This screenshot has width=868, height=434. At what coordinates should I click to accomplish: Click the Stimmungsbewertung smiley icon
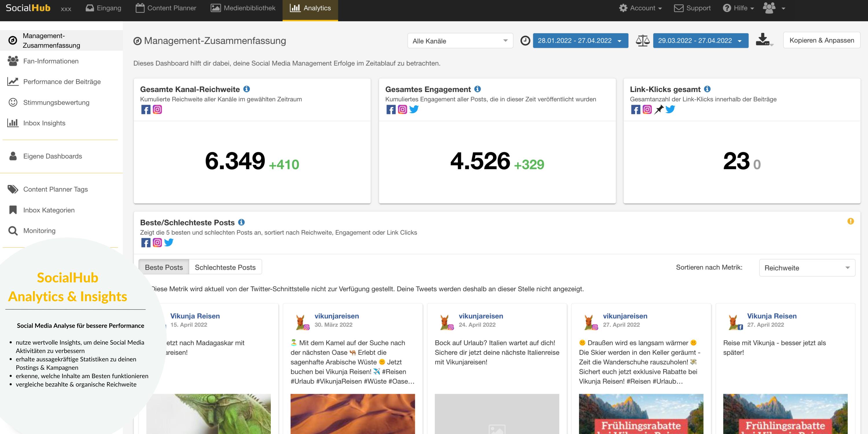point(13,102)
